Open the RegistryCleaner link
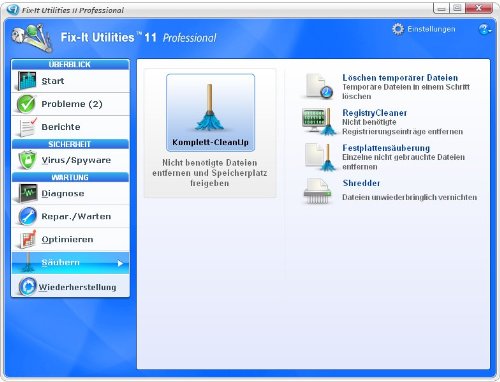Screen dimensions: 500x382 coord(374,113)
